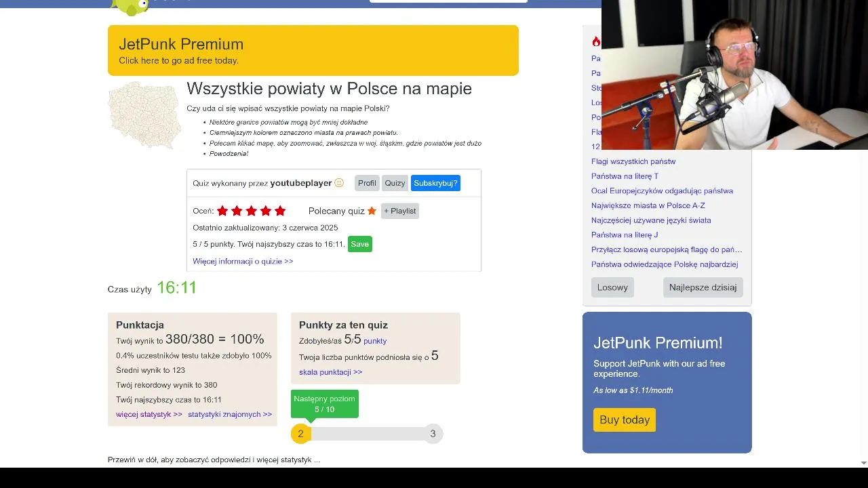The height and width of the screenshot is (488, 868).
Task: Click the Wszystkie powiaty w Polsce na mapie title
Action: point(329,89)
